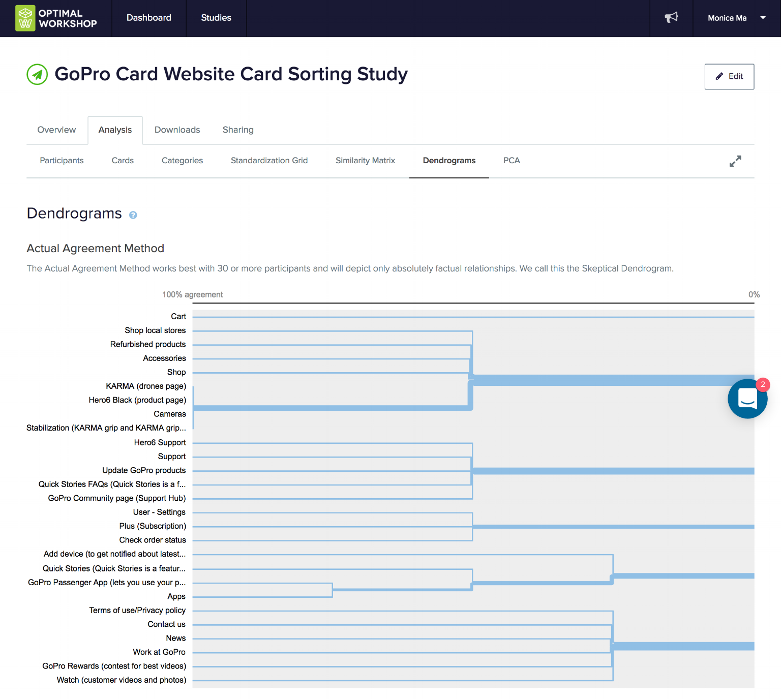Click 'GoPro Rewards (contest for best videos)' label
Viewport: 781px width, 700px height.
(x=114, y=666)
